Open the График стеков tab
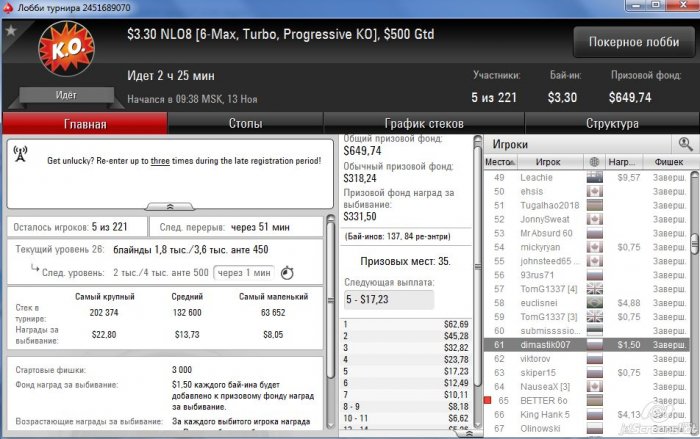Screen dimensions: 700x439 coord(424,124)
